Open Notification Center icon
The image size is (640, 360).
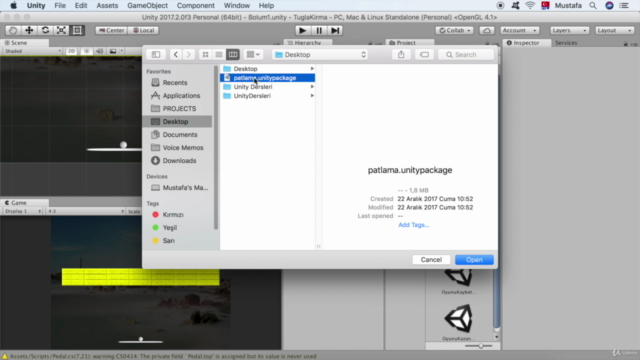click(624, 5)
